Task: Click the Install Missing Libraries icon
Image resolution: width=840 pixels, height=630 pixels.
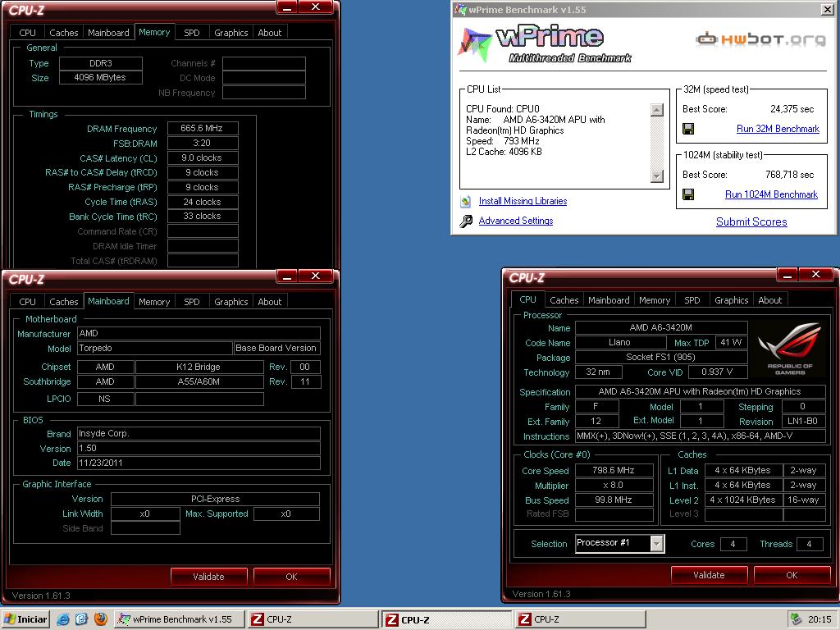Action: (x=466, y=202)
